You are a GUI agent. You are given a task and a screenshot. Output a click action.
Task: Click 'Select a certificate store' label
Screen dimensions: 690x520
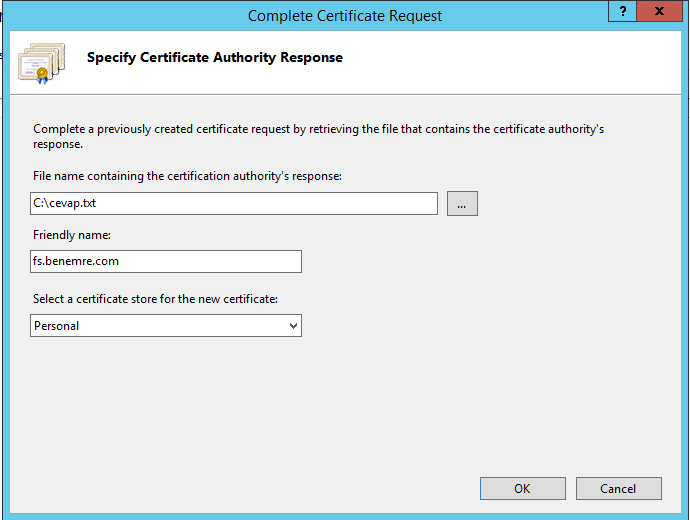[x=155, y=299]
